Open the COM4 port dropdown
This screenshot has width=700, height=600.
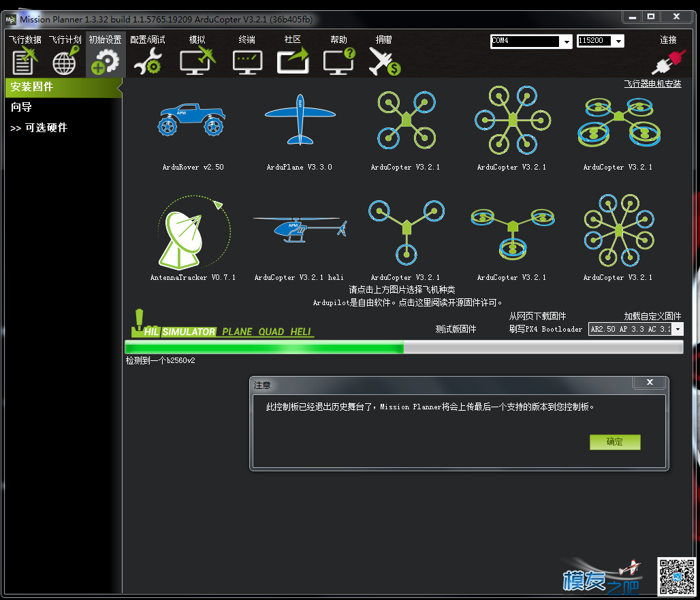click(566, 42)
